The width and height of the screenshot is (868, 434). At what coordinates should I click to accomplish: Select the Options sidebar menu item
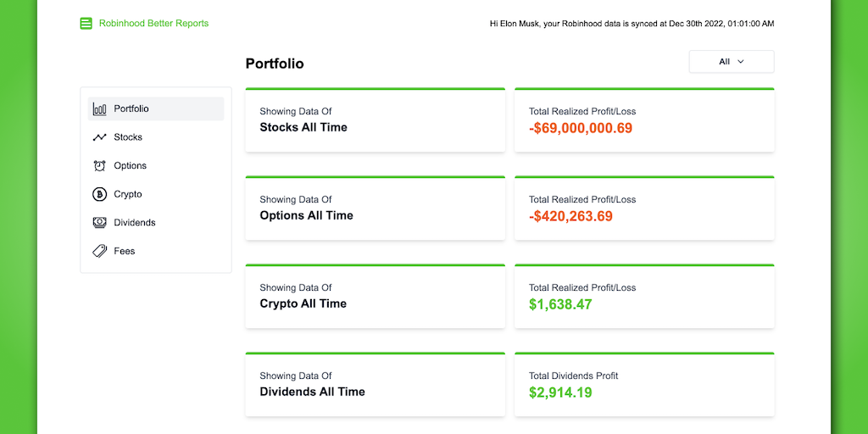pos(130,166)
